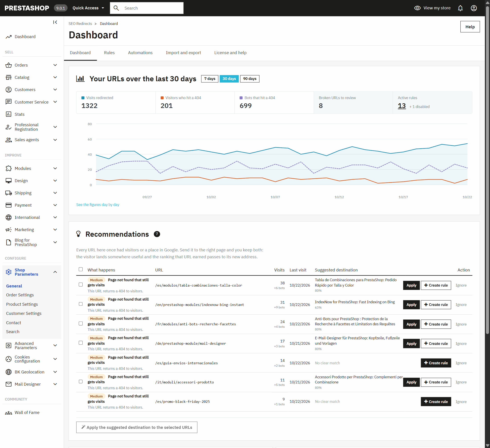Check the tabla-combinaciones-talla-color row checkbox
The image size is (490, 448).
81,285
